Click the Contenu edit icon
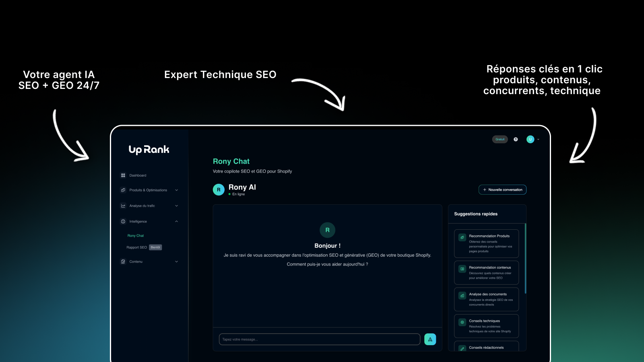The width and height of the screenshot is (644, 362). point(123,261)
